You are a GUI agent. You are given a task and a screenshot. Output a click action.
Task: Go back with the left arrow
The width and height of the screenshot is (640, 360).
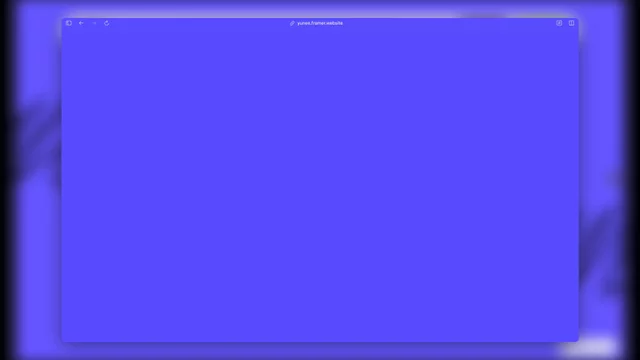pyautogui.click(x=81, y=23)
